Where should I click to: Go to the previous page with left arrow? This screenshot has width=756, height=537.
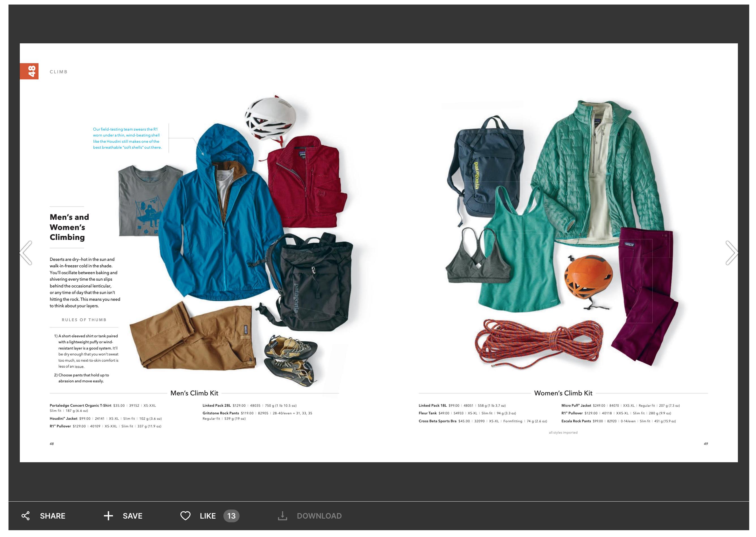click(x=26, y=253)
